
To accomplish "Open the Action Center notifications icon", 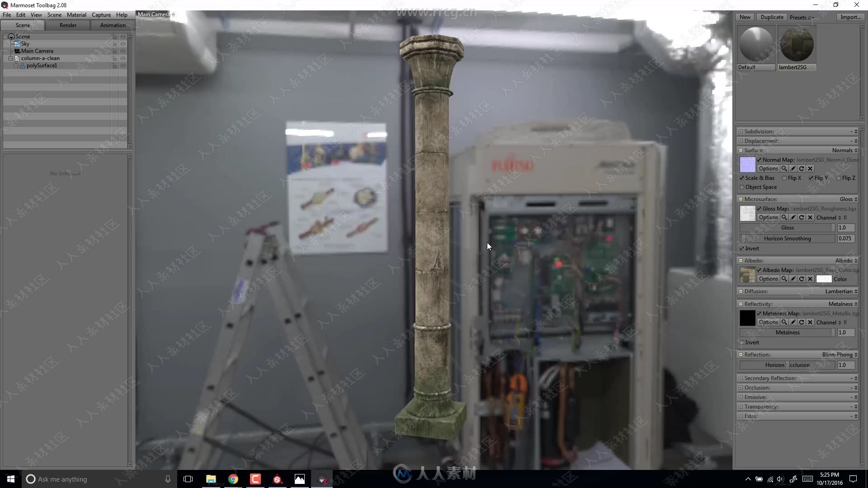I will point(853,479).
